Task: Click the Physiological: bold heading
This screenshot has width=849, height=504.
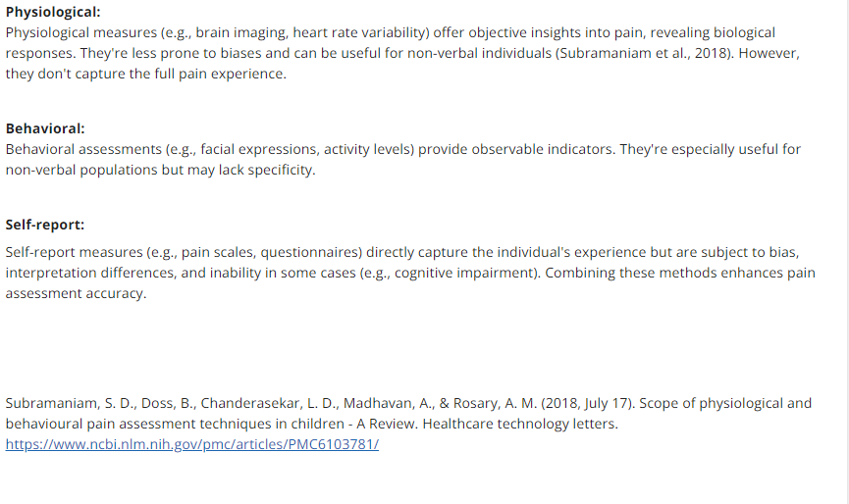Action: (53, 12)
